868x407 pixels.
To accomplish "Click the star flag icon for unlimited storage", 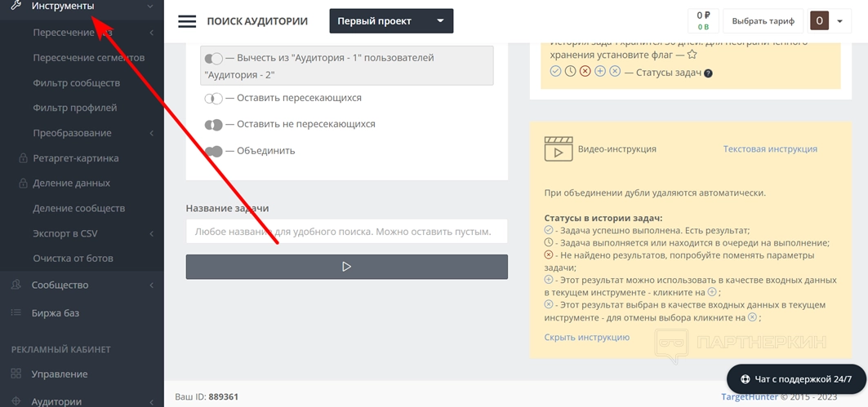I will coord(692,55).
